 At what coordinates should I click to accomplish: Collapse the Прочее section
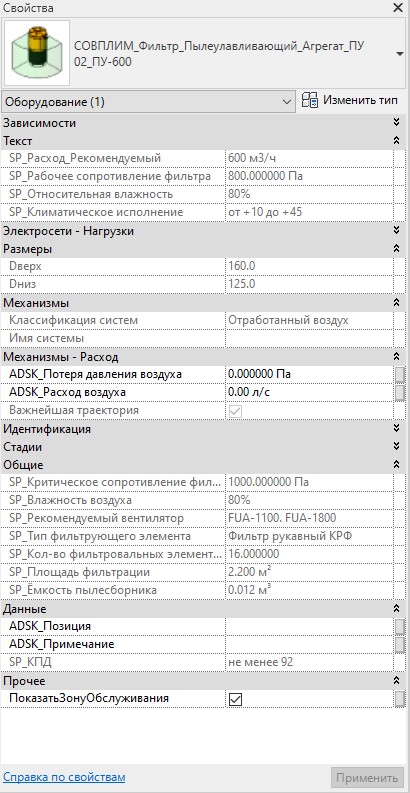(x=397, y=681)
